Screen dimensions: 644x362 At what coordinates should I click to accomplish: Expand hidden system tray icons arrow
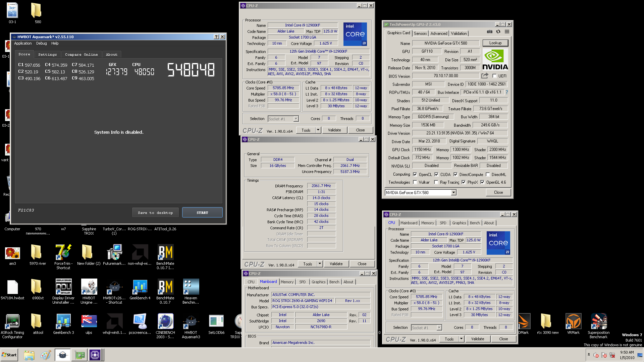pos(589,354)
